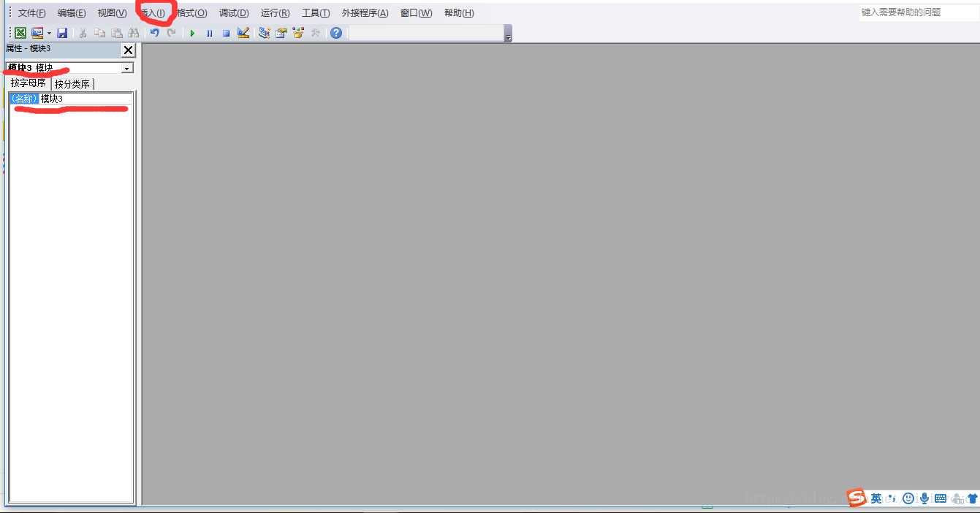
Task: Click the Paste clipboard icon
Action: tap(117, 33)
